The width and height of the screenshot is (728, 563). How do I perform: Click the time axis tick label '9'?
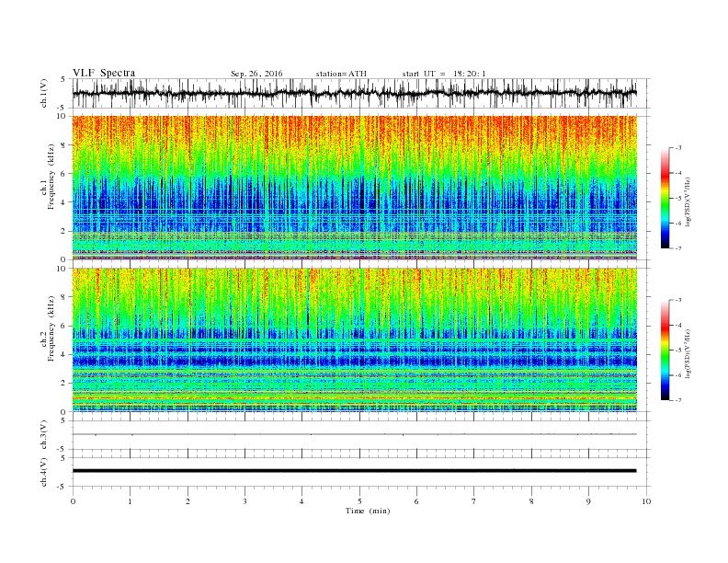(x=588, y=501)
